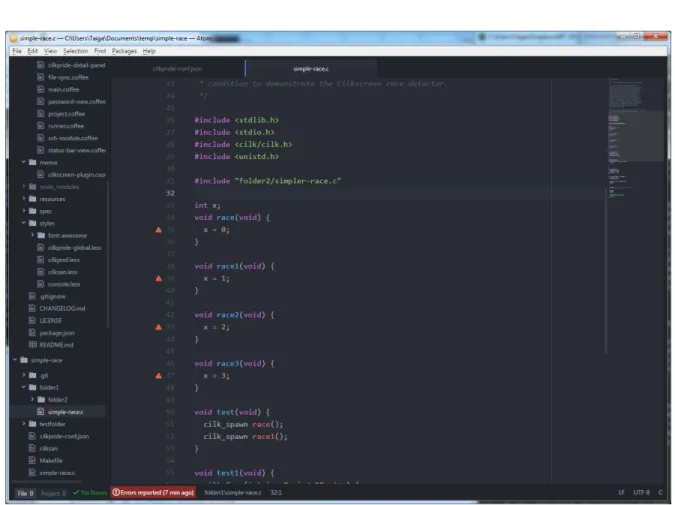Click the main.coffee file icon
Screen dimensions: 675x505
tap(40, 89)
